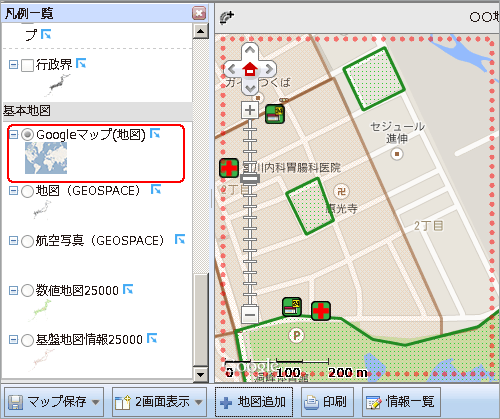
Task: Click the parking P icon in the park
Action: click(296, 335)
